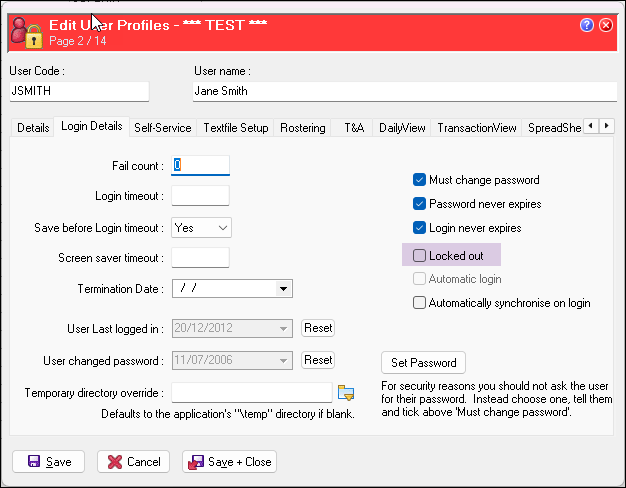626x488 pixels.
Task: Click the Screen saver timeout field
Action: tap(201, 258)
